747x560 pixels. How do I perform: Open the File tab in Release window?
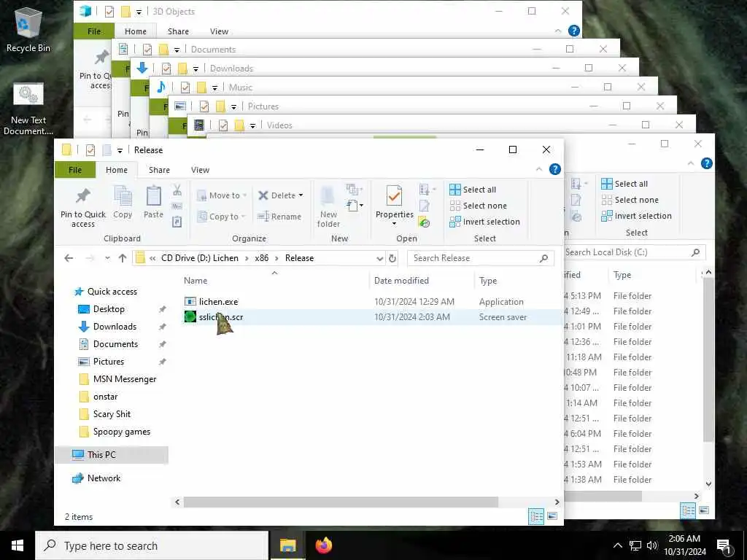[75, 170]
